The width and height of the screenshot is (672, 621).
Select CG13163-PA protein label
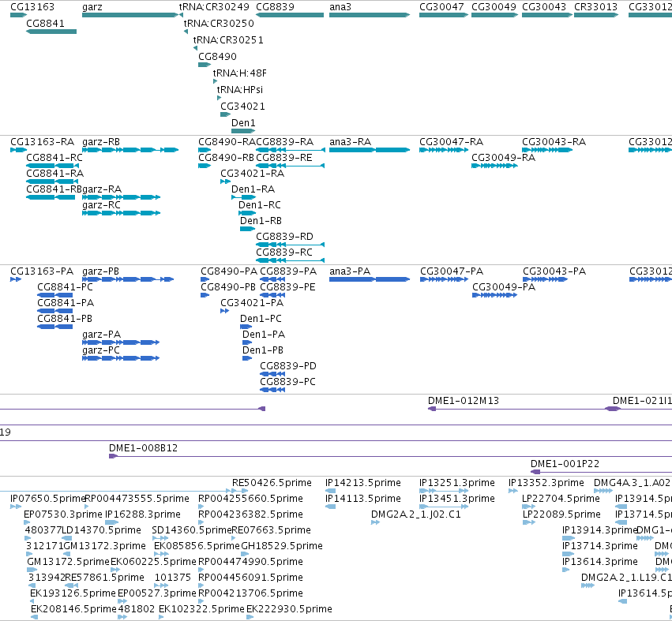tap(42, 271)
